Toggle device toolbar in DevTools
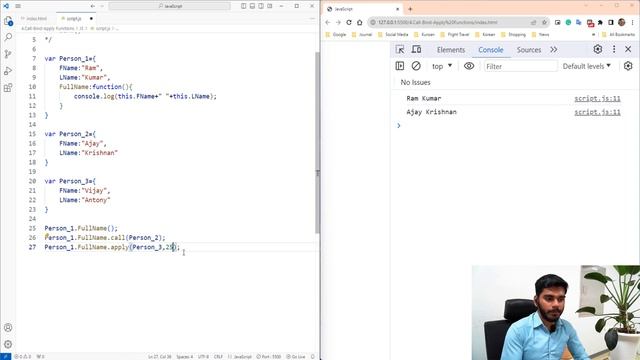 [x=416, y=49]
